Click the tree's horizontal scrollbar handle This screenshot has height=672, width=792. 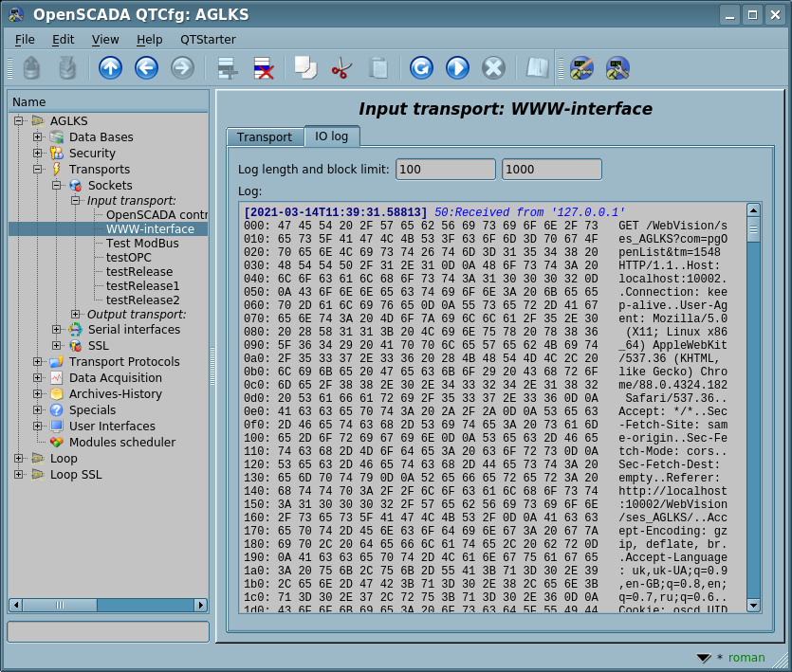60,605
